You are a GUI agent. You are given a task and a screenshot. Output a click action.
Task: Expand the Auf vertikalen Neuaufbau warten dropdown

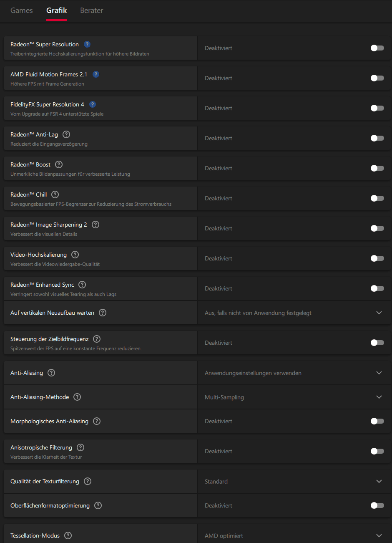pos(379,313)
